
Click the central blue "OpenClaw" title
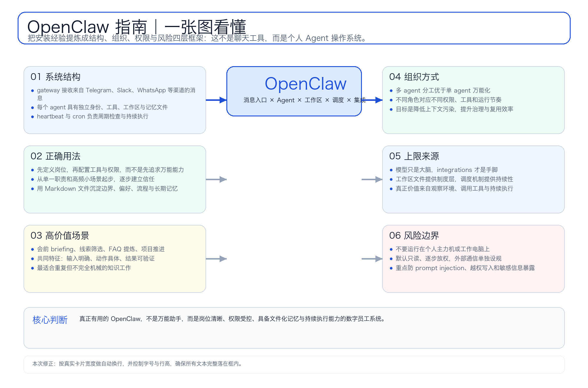(x=306, y=83)
